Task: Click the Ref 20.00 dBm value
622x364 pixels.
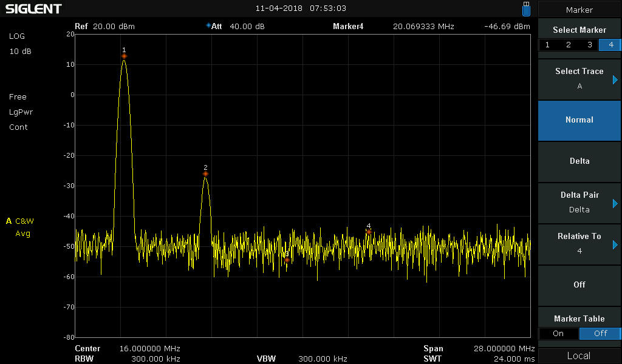Action: click(x=114, y=27)
